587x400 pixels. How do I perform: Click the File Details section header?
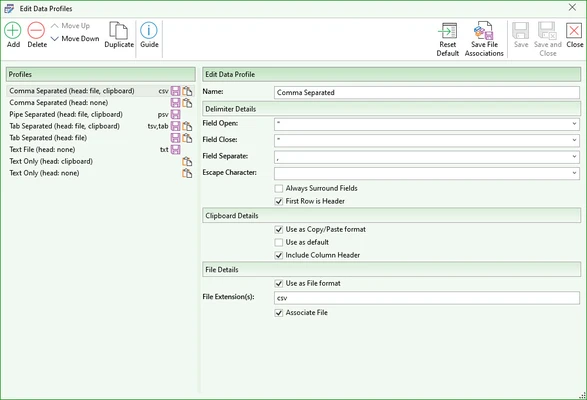tap(392, 270)
